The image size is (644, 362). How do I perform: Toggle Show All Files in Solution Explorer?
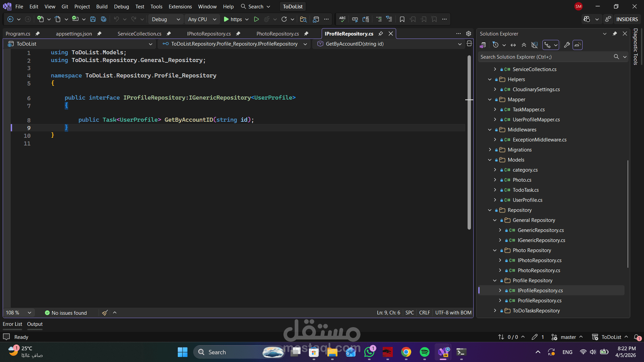(535, 45)
